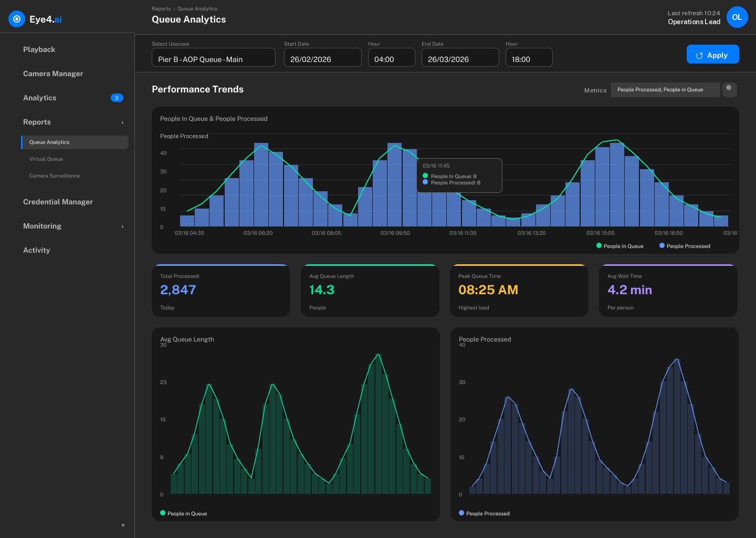Click the Queue Analytics breadcrumb
Viewport: 756px width, 538px height.
pos(197,9)
